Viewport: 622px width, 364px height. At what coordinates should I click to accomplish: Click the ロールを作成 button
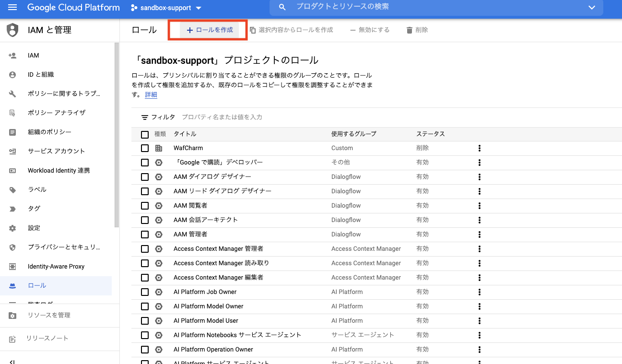[209, 30]
